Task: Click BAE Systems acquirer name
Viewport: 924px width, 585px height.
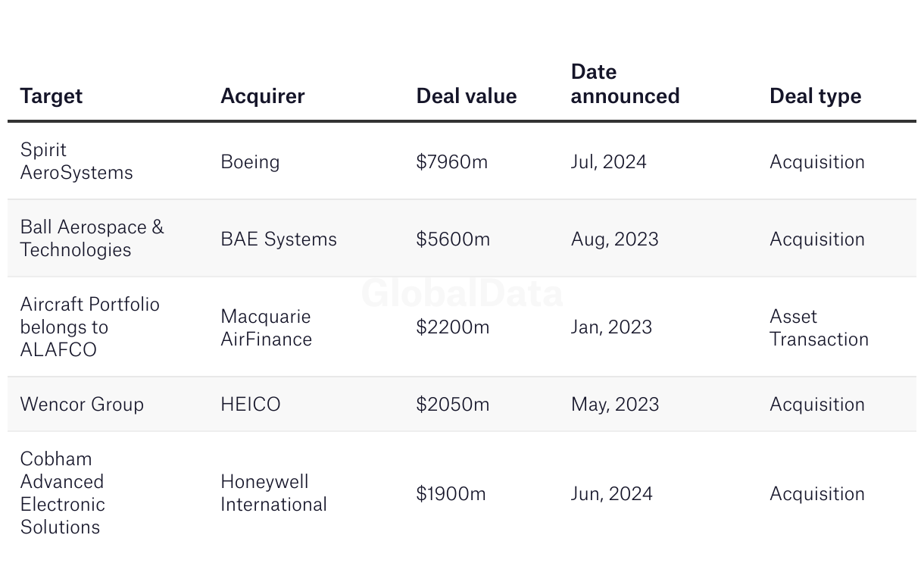Action: point(278,239)
